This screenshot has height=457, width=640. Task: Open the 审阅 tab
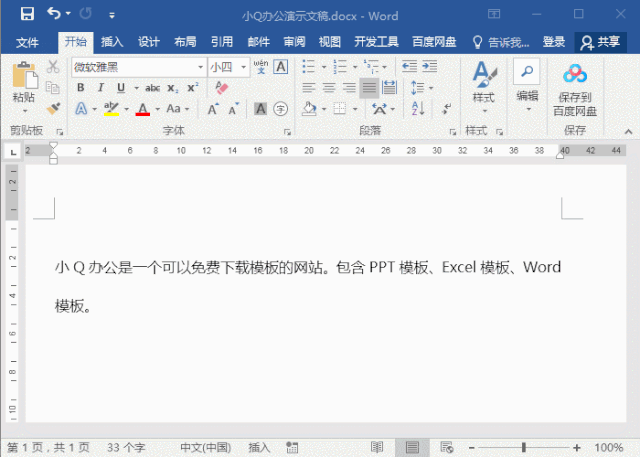click(x=294, y=42)
